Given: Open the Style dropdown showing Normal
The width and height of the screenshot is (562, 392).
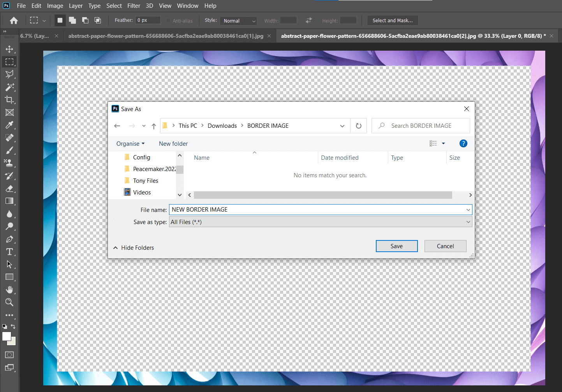Looking at the screenshot, I should click(x=238, y=21).
